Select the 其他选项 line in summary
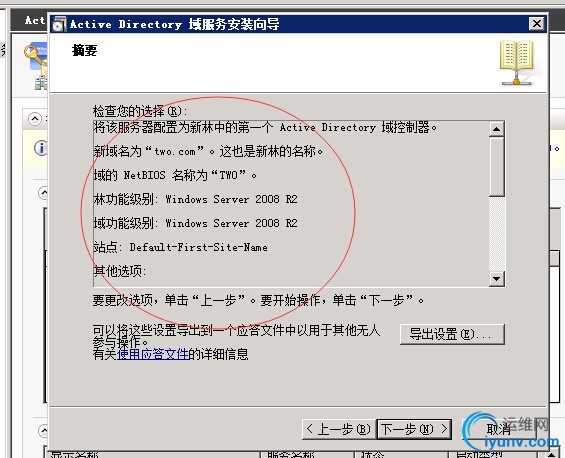This screenshot has width=565, height=458. [120, 271]
